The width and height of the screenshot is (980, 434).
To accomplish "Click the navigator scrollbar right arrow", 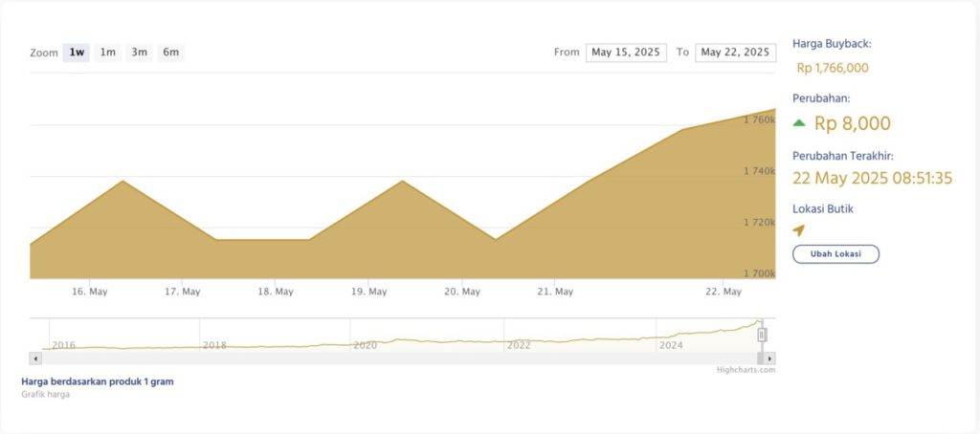I will 770,358.
